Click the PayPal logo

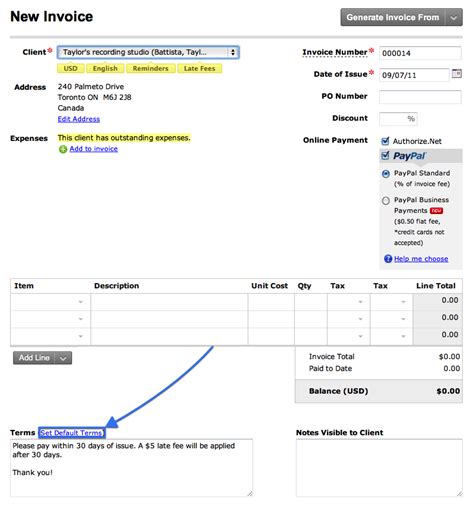[x=409, y=156]
